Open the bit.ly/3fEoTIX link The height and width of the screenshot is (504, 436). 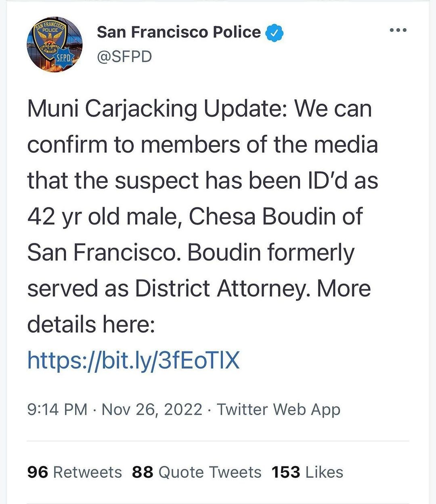(x=134, y=360)
